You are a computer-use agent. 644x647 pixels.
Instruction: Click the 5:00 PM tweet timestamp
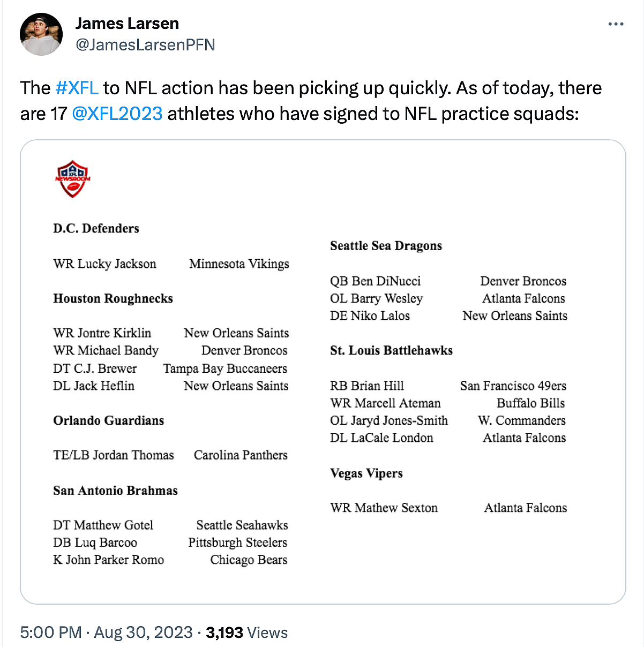[51, 633]
